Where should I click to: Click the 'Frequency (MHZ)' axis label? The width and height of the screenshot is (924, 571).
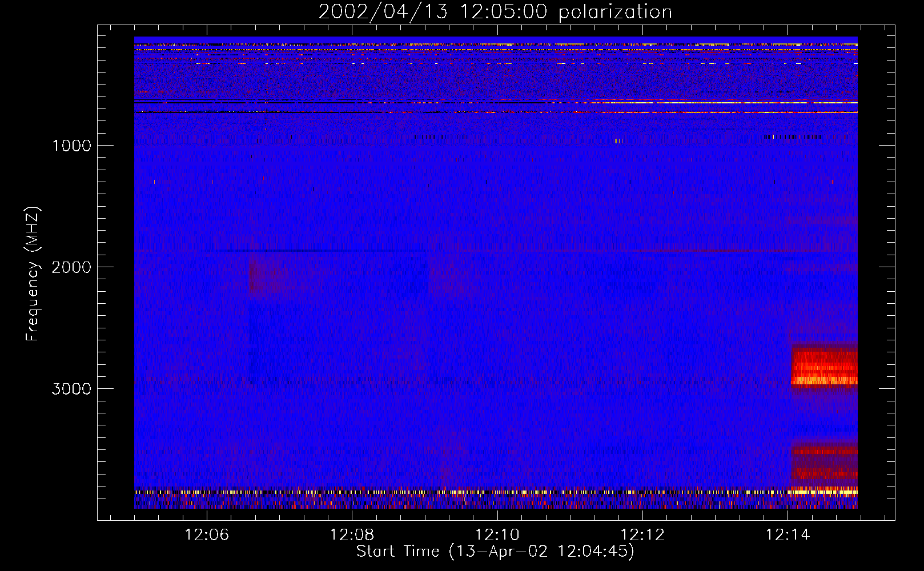click(32, 274)
